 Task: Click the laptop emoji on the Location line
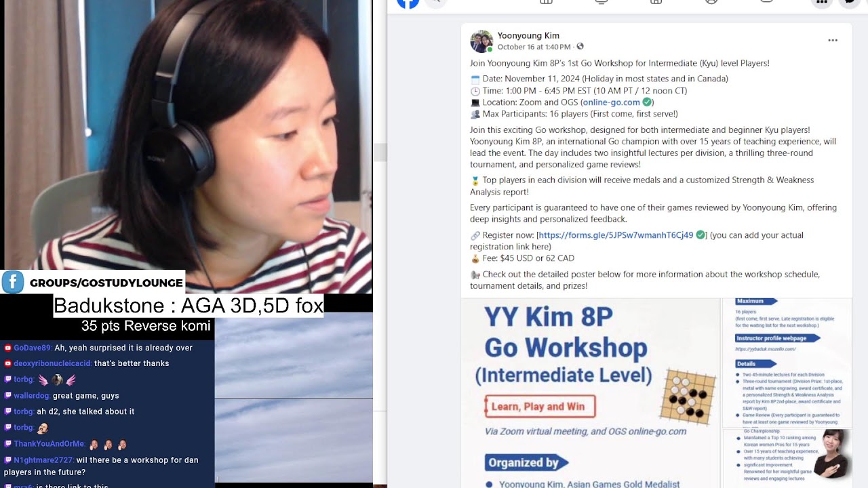coord(475,102)
